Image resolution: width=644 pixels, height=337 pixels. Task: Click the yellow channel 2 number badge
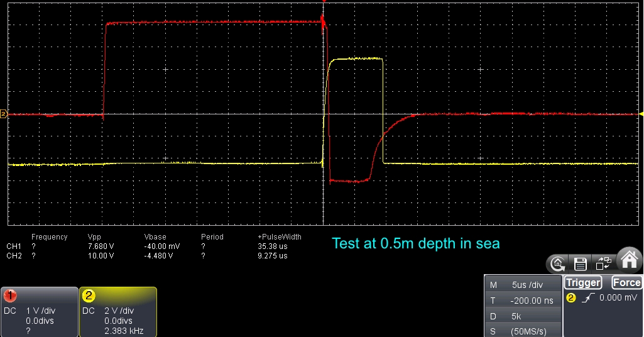89,296
